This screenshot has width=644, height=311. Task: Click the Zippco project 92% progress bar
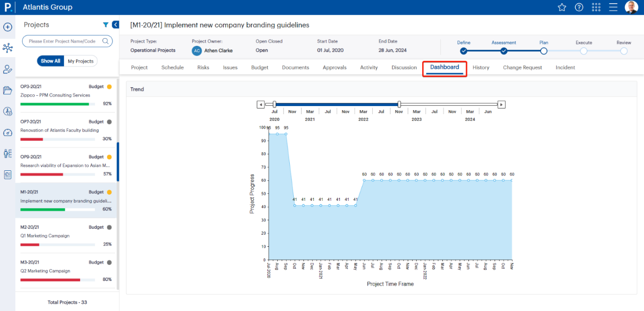point(58,104)
